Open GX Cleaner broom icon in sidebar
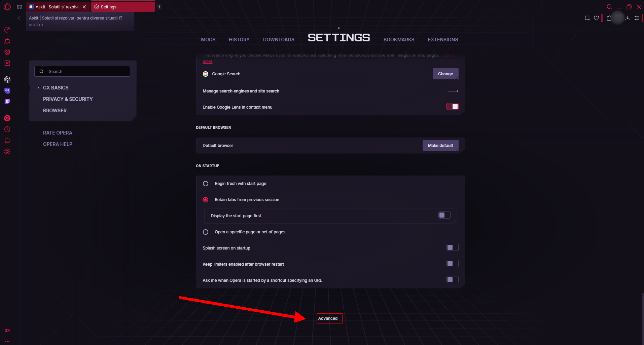 [7, 41]
